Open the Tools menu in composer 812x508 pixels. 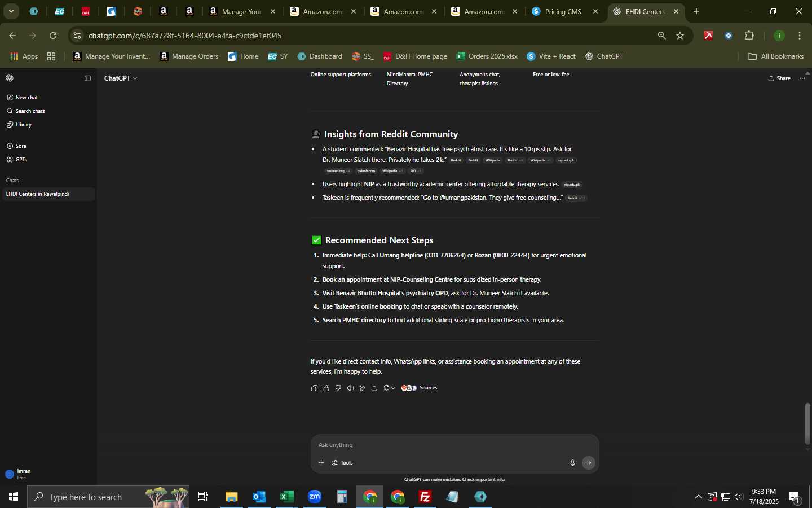(x=342, y=463)
